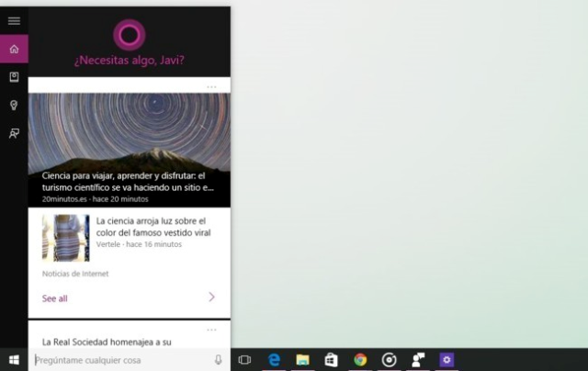Open three-dot options above Real Sociedad card
Image resolution: width=588 pixels, height=371 pixels.
211,329
